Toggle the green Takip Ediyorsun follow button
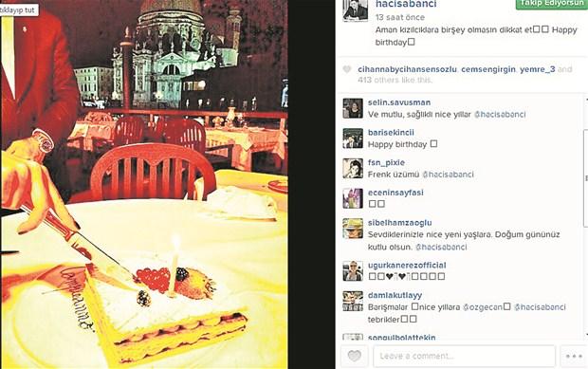The height and width of the screenshot is (369, 588). click(552, 4)
